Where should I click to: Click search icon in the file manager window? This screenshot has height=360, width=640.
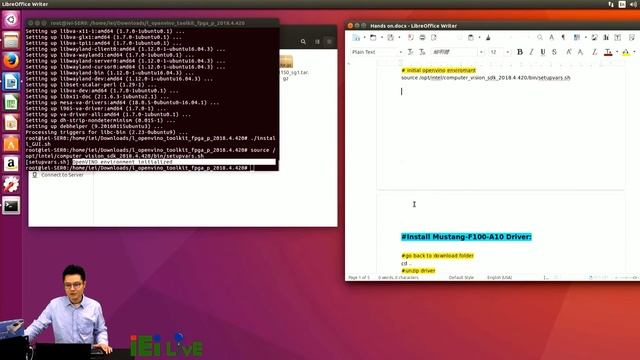pos(303,42)
